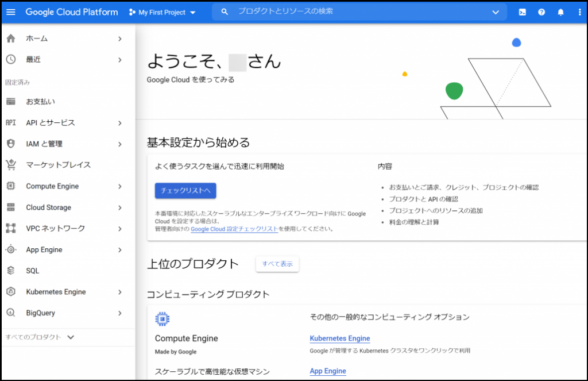Expand IAM と管理 submenu chevron
Screen dimensions: 588x381
tap(120, 144)
